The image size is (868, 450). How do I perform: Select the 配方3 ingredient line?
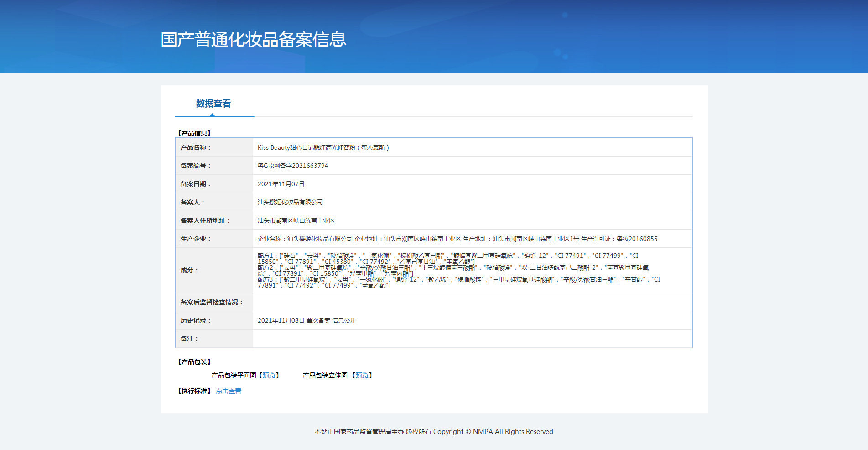pos(459,283)
